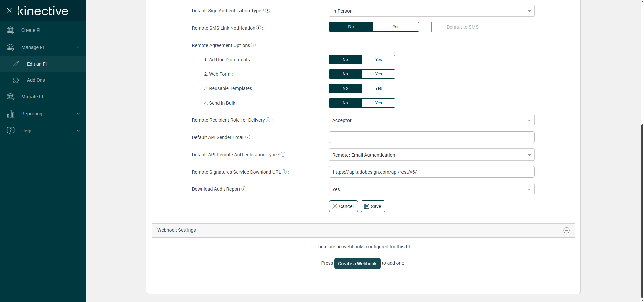Click info icon for Default Sign Authentication Type
This screenshot has width=644, height=302.
[268, 10]
